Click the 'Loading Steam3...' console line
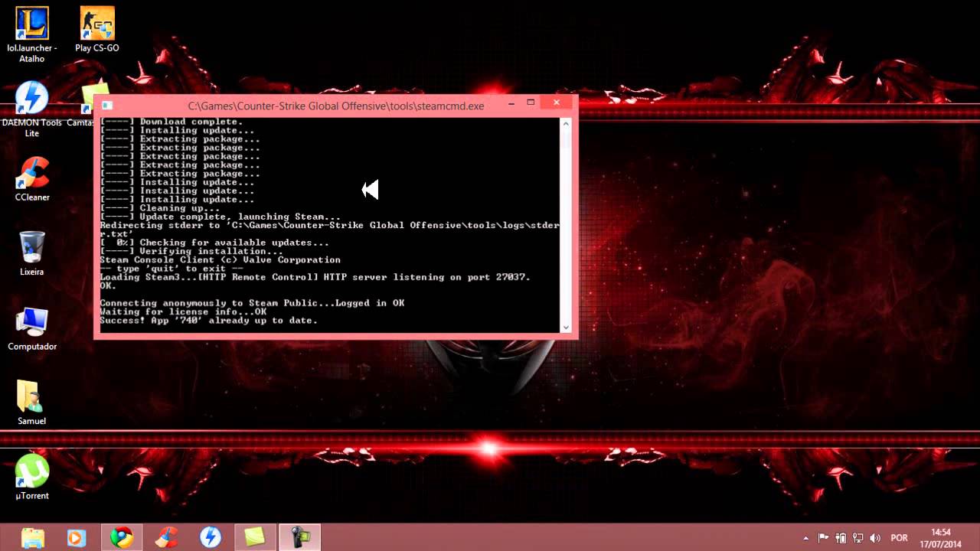This screenshot has width=980, height=551. (315, 277)
